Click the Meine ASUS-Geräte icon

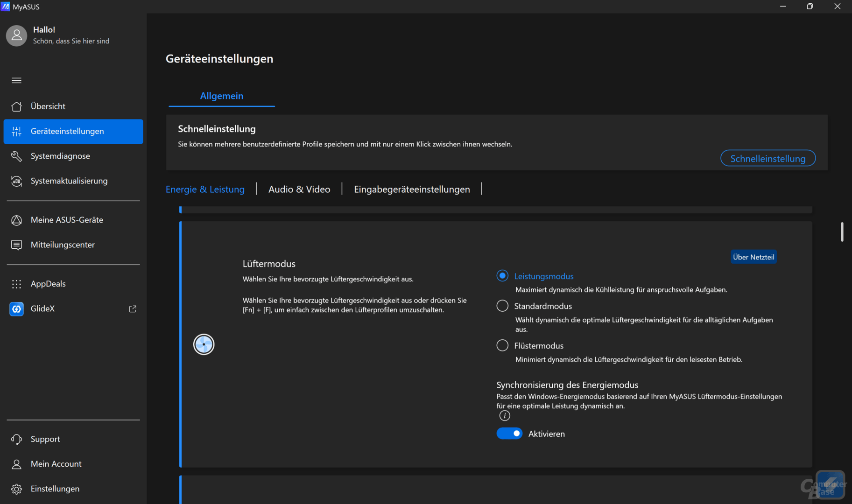pos(16,220)
